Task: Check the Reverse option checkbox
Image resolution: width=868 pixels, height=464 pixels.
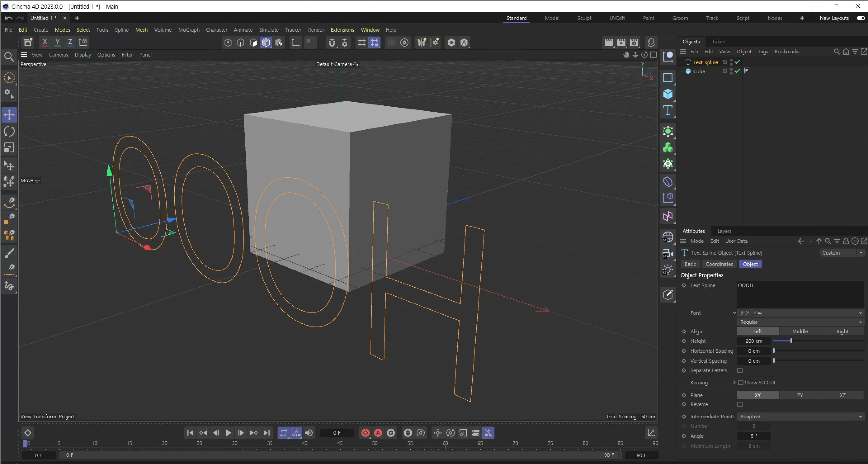Action: coord(740,404)
